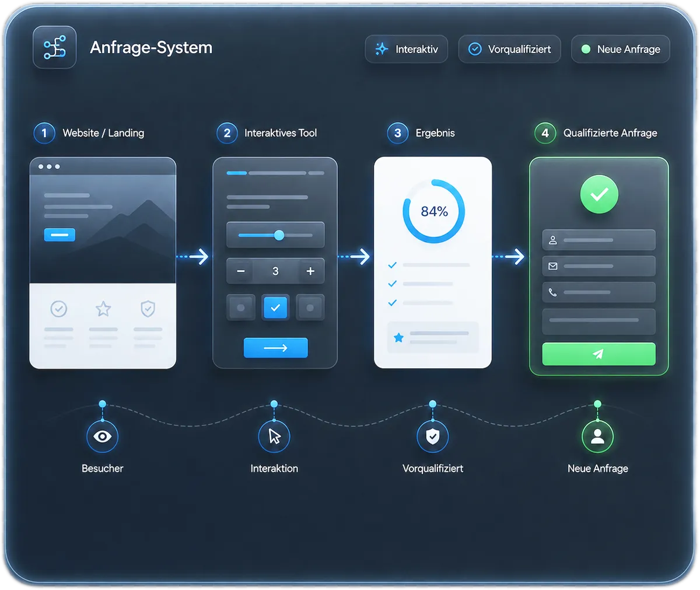
Task: Open the Interaktives Tool step label
Action: (x=281, y=133)
